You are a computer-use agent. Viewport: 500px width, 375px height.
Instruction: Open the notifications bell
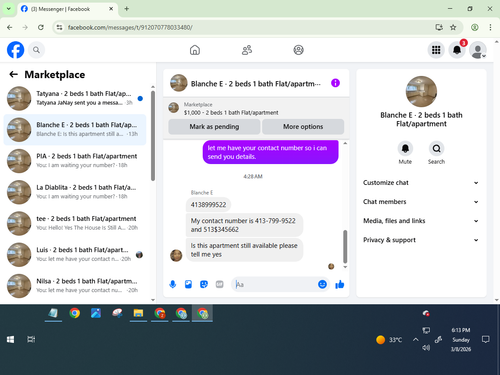tap(457, 50)
